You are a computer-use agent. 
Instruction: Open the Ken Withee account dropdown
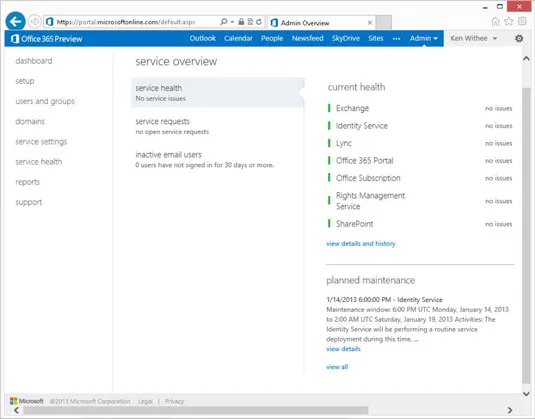click(474, 39)
